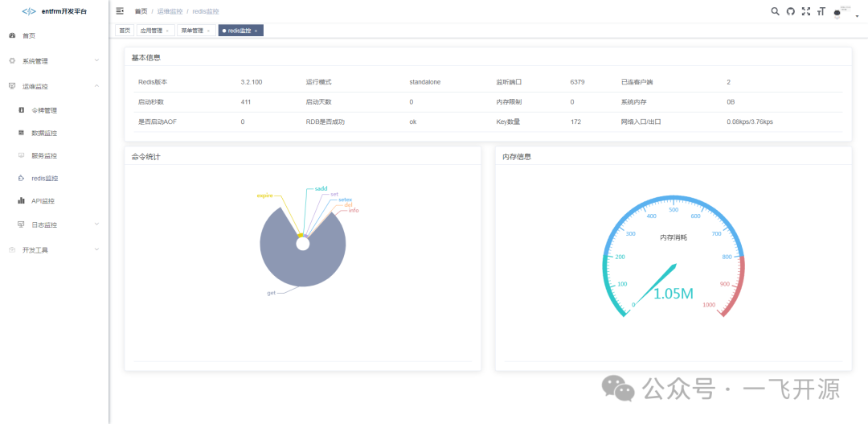Close the 应用管理 tab with its x
This screenshot has width=868, height=424.
point(167,31)
